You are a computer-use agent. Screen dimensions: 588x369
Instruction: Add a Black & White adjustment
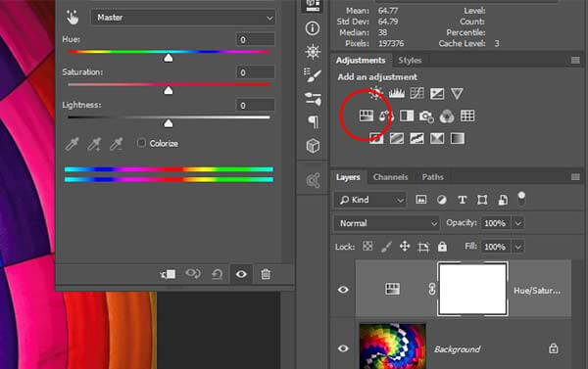(x=407, y=115)
